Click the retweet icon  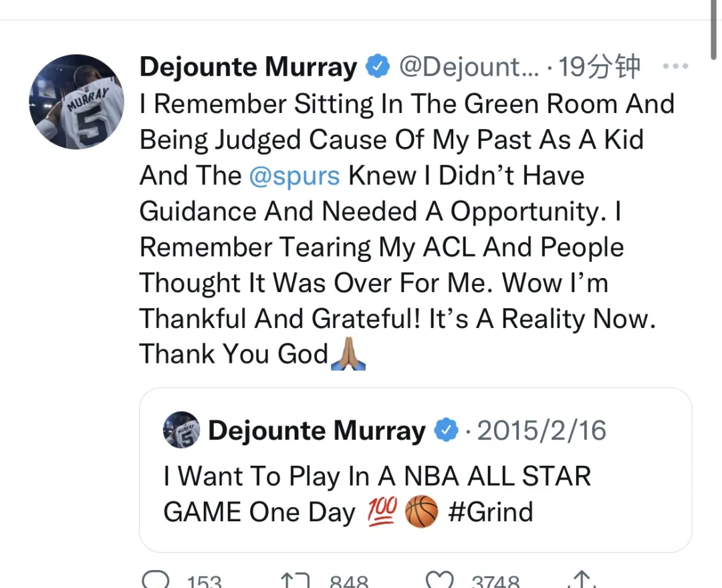(295, 580)
